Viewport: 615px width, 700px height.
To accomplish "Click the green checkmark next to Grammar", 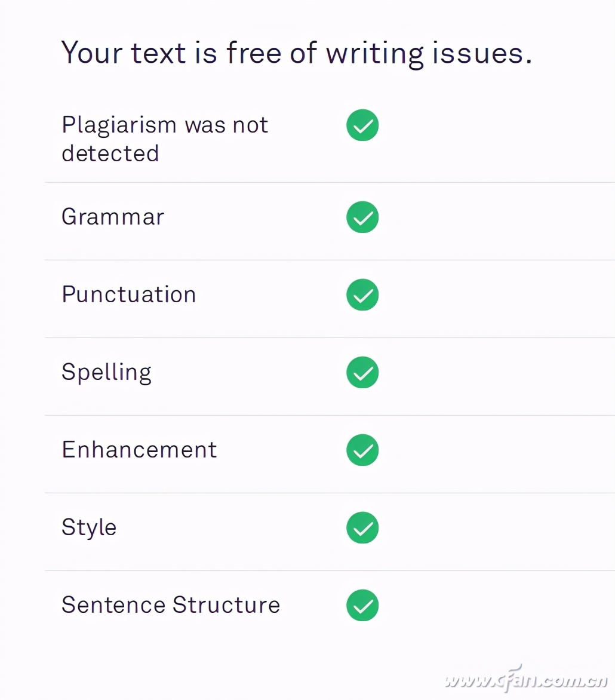I will point(362,217).
